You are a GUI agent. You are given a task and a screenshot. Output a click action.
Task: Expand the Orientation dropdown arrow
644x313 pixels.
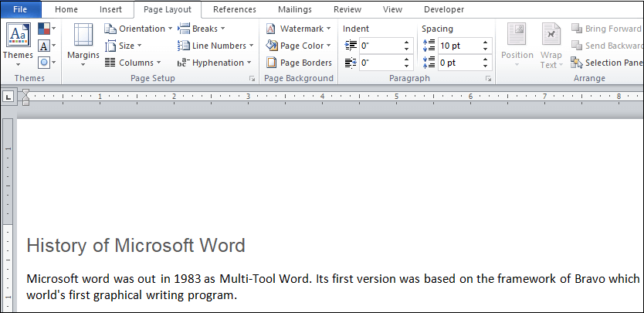170,29
